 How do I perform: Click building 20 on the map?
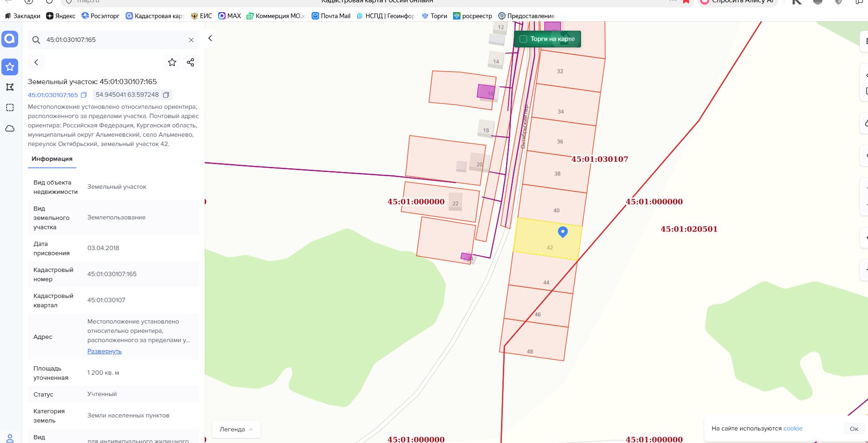point(480,163)
